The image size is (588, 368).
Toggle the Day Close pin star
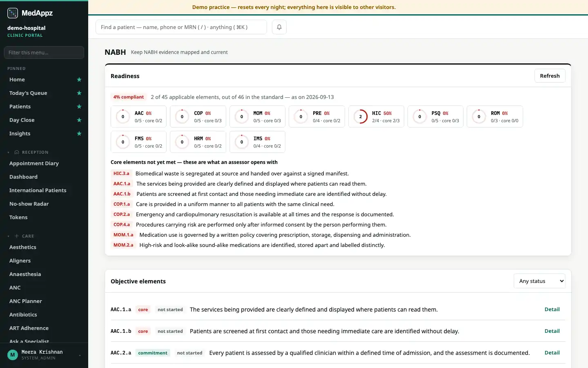pos(79,120)
